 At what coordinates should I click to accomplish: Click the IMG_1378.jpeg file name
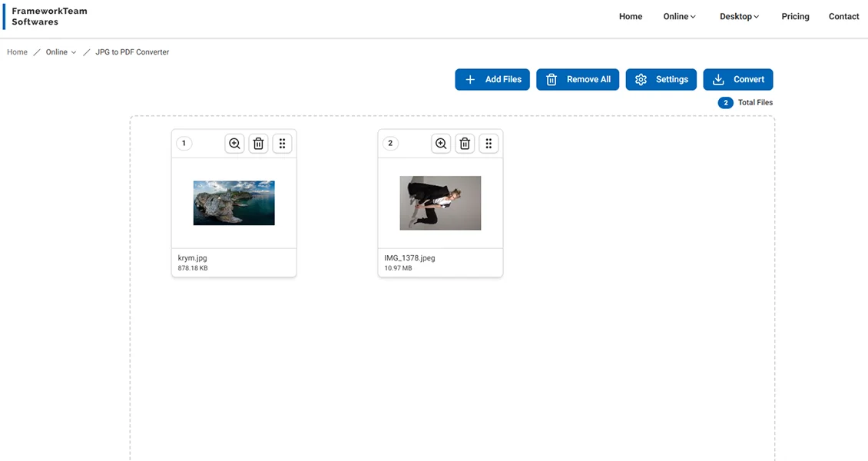409,258
